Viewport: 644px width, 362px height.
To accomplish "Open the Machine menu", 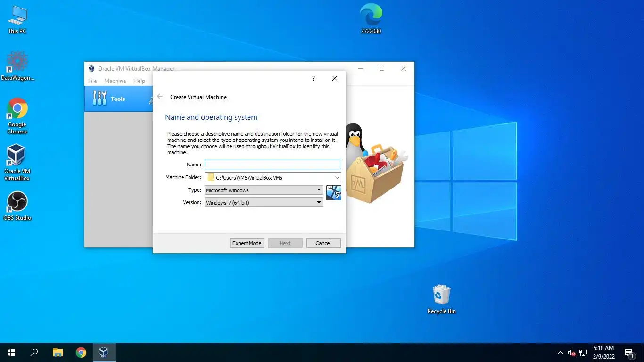I will [115, 81].
